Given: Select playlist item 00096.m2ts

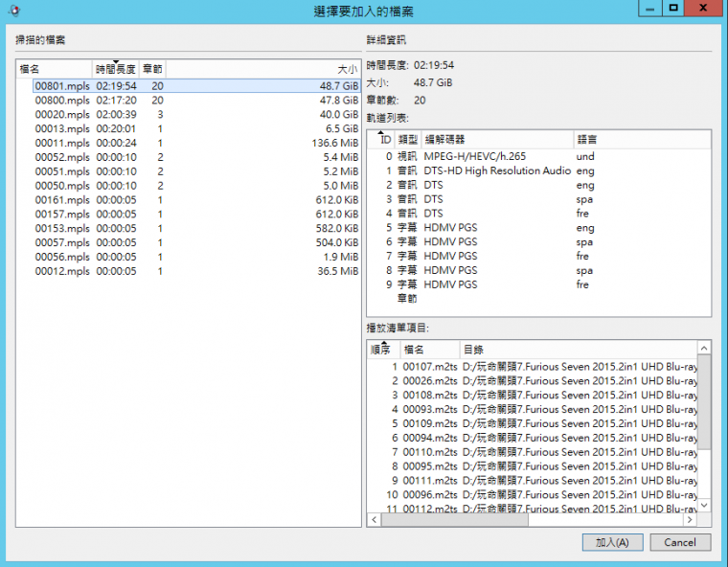Looking at the screenshot, I should pos(533,495).
